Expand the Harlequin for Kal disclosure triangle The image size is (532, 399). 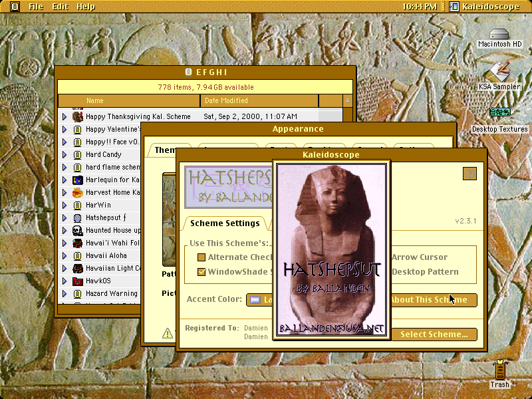pos(65,180)
